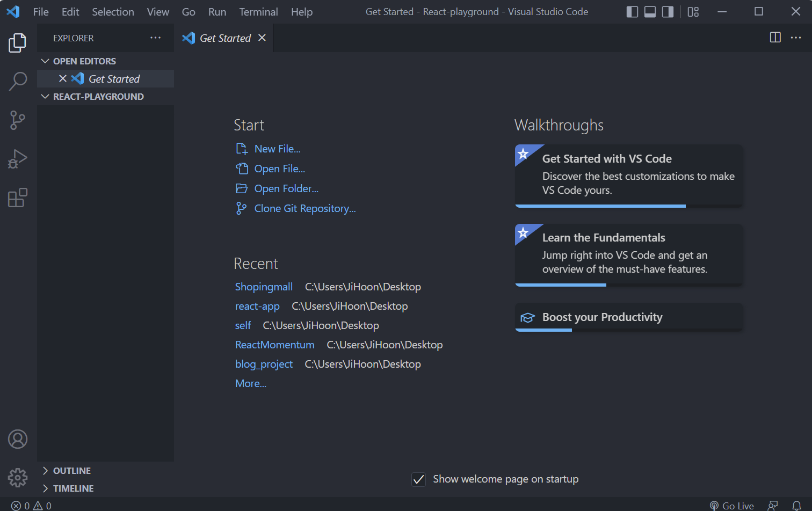Open Get Started with VS Code walkthrough
812x511 pixels.
tap(629, 176)
